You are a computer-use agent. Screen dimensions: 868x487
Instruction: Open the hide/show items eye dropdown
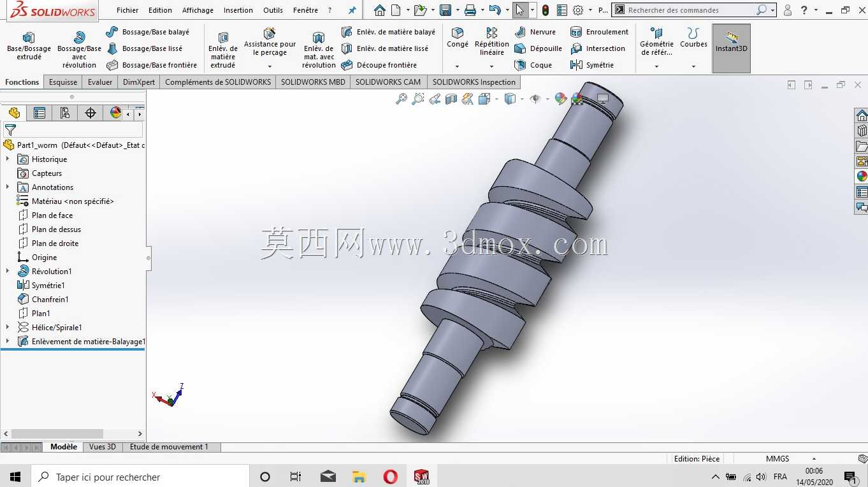(x=547, y=99)
